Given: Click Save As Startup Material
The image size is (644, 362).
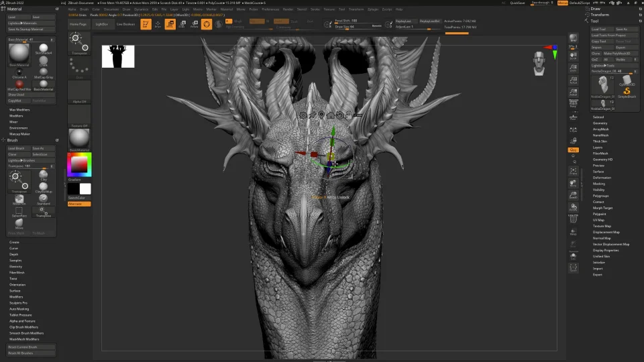Looking at the screenshot, I should 32,29.
